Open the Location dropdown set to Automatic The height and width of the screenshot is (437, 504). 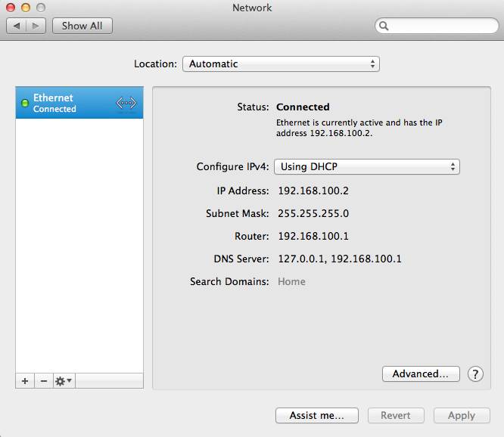coord(281,64)
